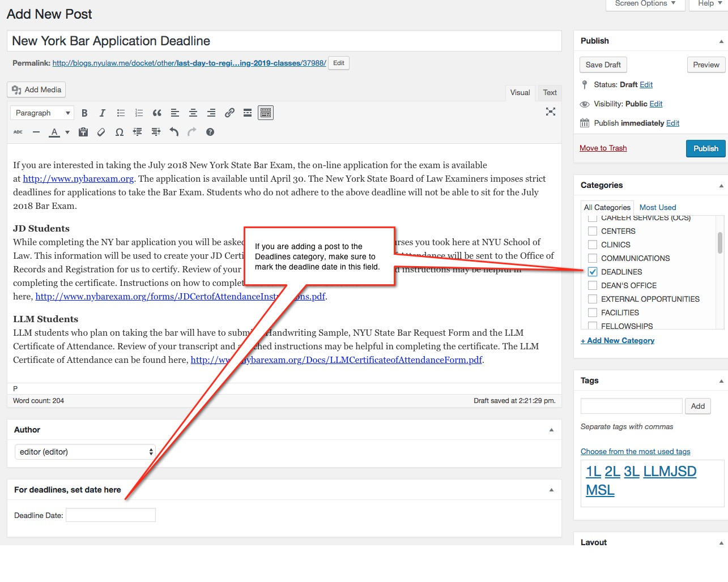
Task: Open the Most Used categories tab
Action: pyautogui.click(x=657, y=207)
